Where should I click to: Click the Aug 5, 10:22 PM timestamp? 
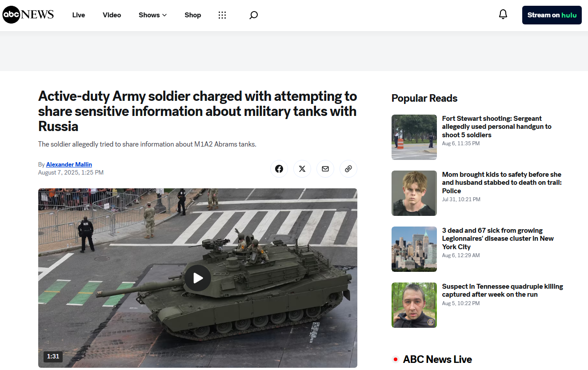[461, 303]
